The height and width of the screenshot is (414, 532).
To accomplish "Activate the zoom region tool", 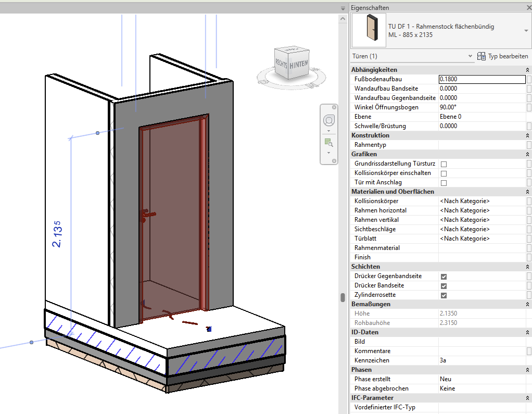I will click(x=328, y=142).
